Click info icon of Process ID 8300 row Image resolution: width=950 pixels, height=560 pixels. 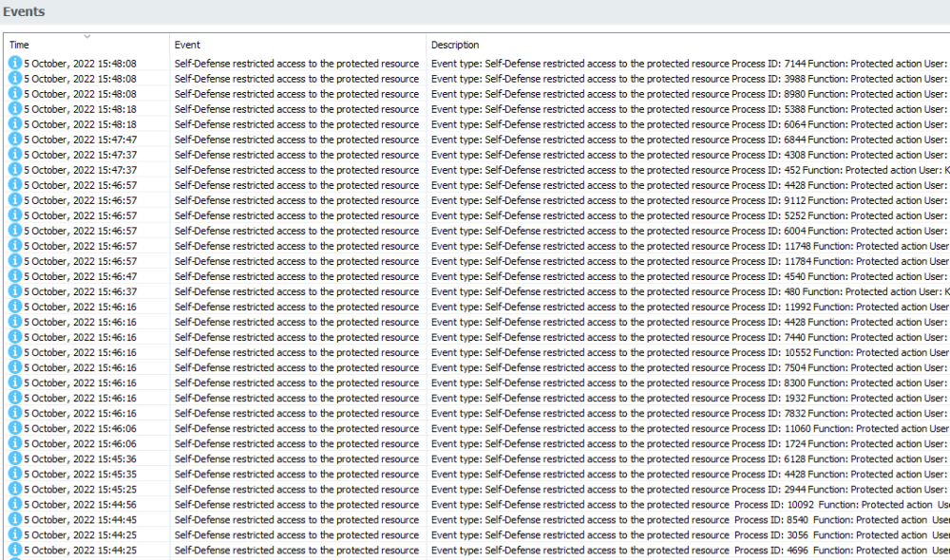[15, 382]
